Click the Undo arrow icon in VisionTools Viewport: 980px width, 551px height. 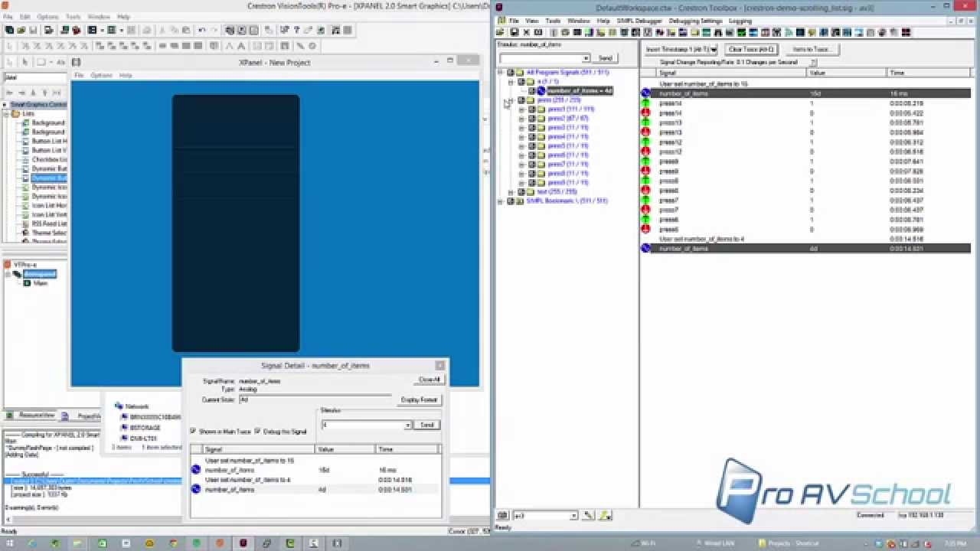click(x=202, y=31)
